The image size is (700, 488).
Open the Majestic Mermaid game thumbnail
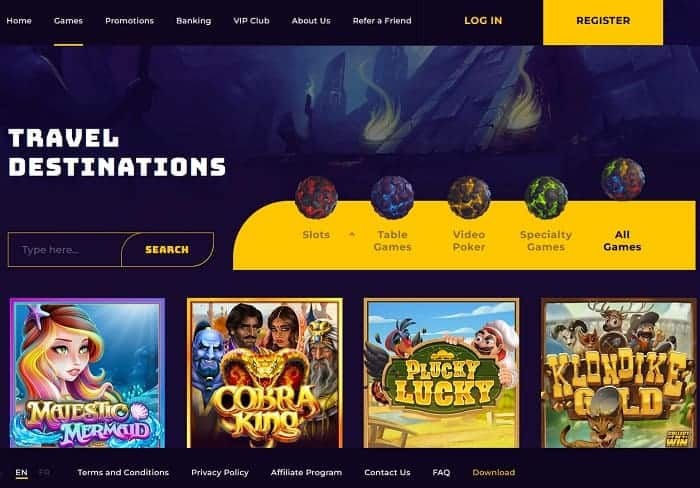[88, 373]
